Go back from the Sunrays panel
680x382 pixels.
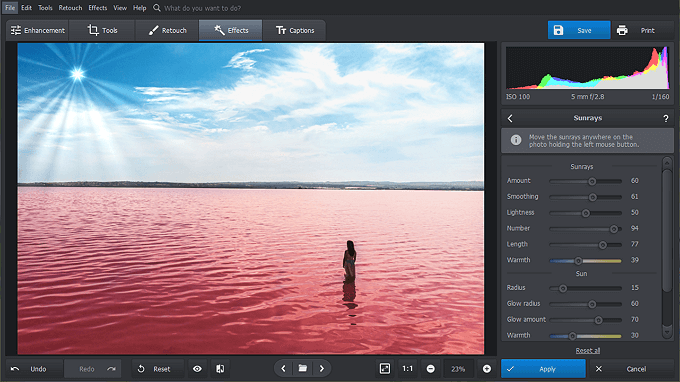pos(510,118)
